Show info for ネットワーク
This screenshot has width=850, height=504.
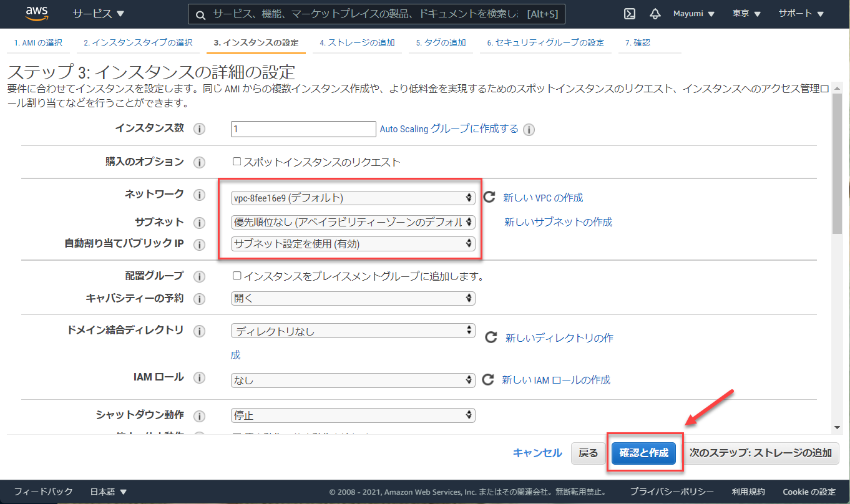point(199,195)
